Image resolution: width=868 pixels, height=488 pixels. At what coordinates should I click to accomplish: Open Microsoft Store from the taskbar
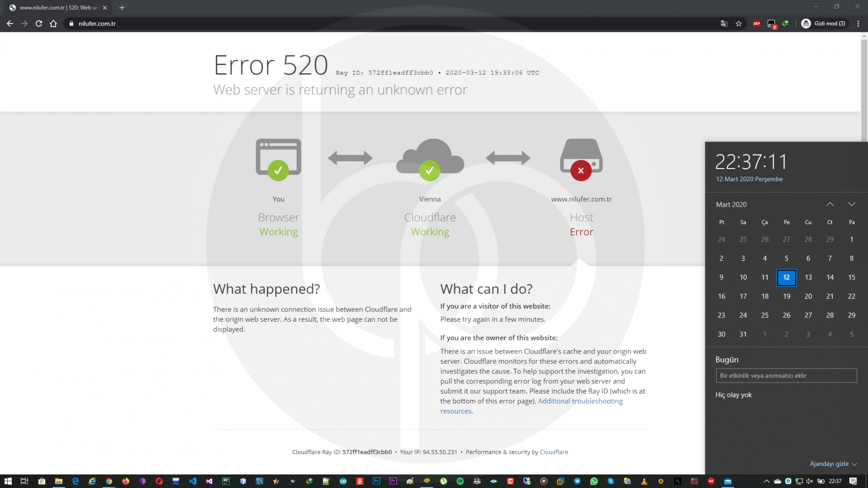pyautogui.click(x=42, y=481)
